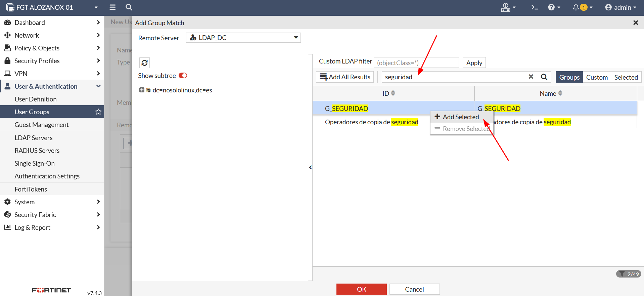644x296 pixels.
Task: Favorite User Groups with star icon
Action: 98,112
